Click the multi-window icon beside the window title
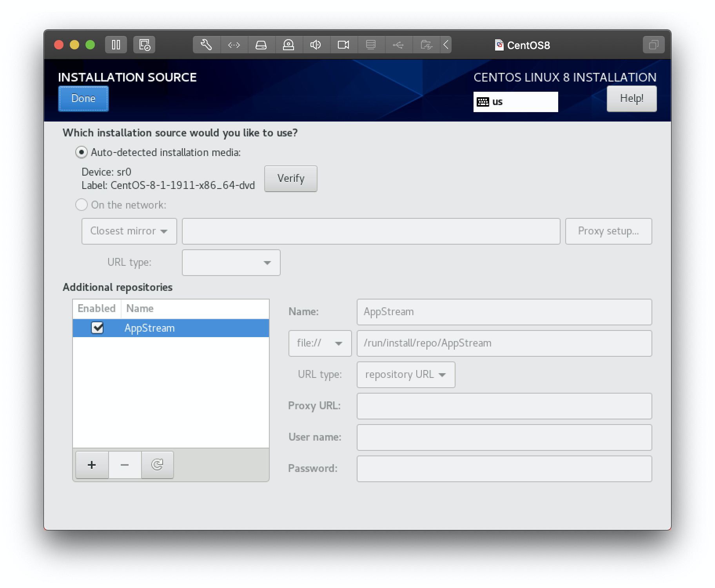This screenshot has height=588, width=715. pos(653,45)
